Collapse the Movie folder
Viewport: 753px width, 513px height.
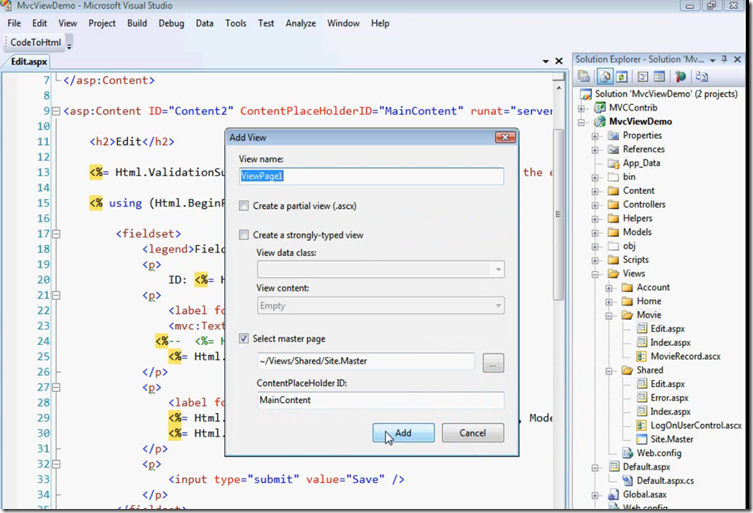609,316
